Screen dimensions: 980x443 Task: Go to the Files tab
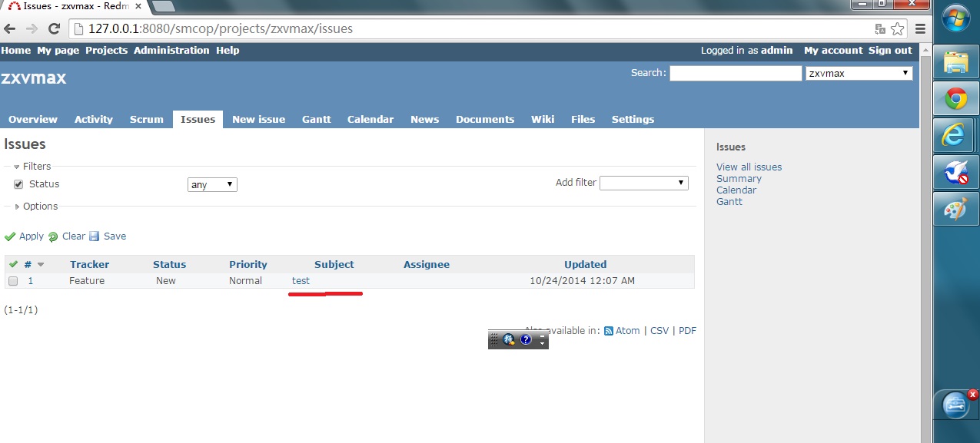click(x=583, y=119)
